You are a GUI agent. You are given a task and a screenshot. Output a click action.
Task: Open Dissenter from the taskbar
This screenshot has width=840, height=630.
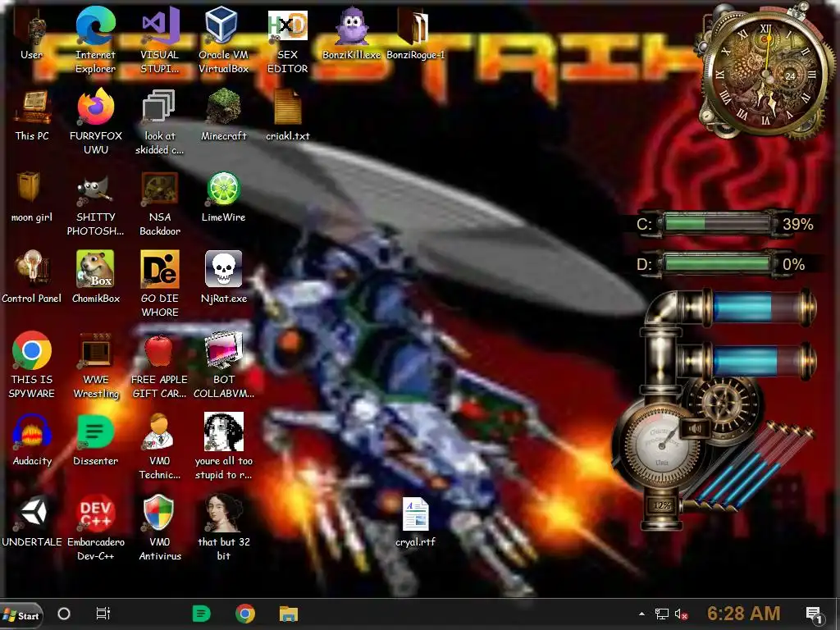[202, 614]
